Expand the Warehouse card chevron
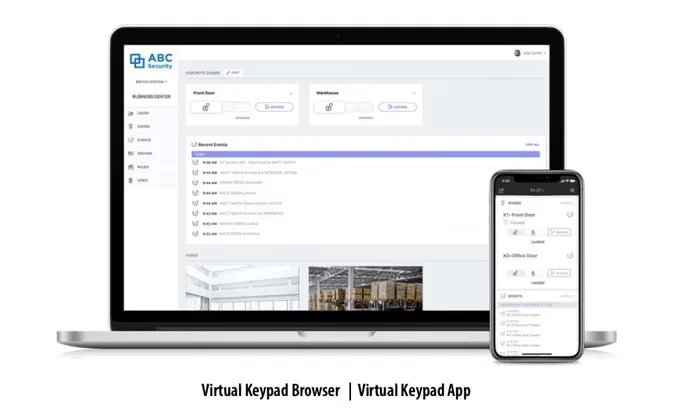The width and height of the screenshot is (674, 418). tap(414, 93)
